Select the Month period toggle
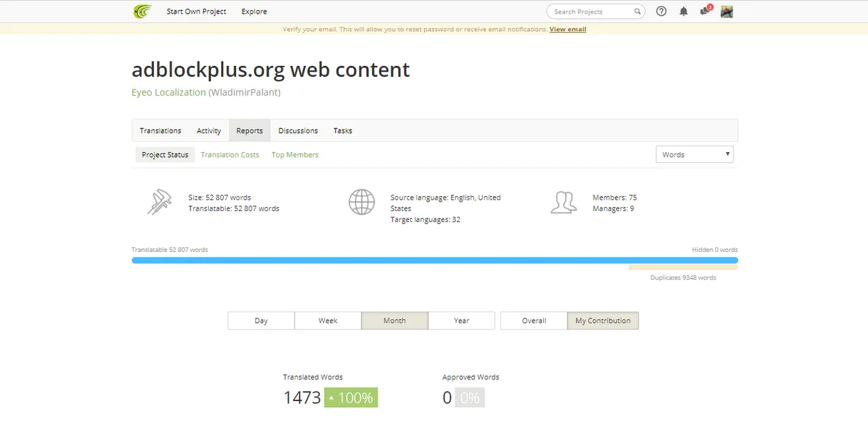Screen dimensions: 868x431 [395, 320]
